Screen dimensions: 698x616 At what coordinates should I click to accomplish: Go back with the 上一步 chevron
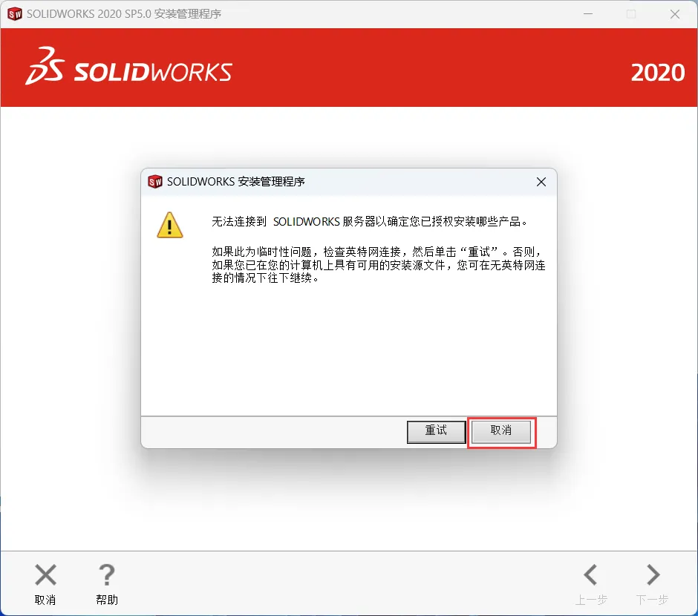click(x=591, y=574)
